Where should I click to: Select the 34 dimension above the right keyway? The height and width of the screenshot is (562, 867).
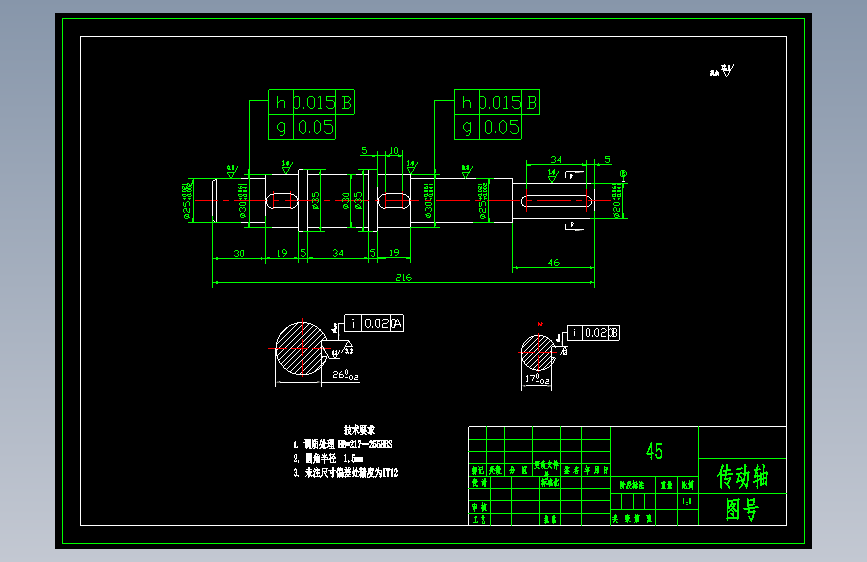point(556,159)
